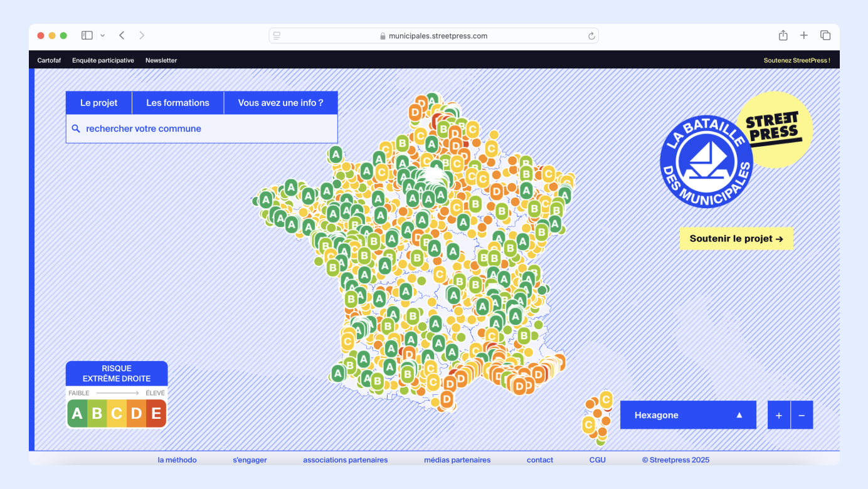Select the green A risk swatch in the legend
The image size is (868, 489).
77,414
